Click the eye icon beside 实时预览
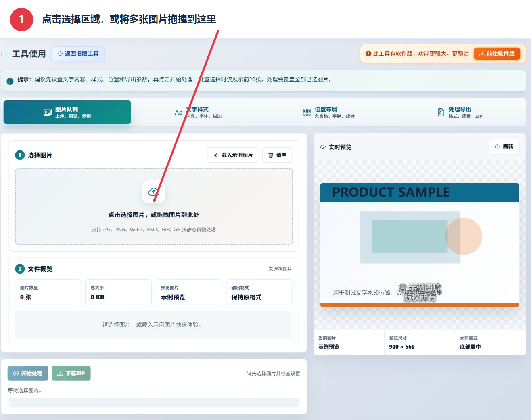 [x=323, y=147]
